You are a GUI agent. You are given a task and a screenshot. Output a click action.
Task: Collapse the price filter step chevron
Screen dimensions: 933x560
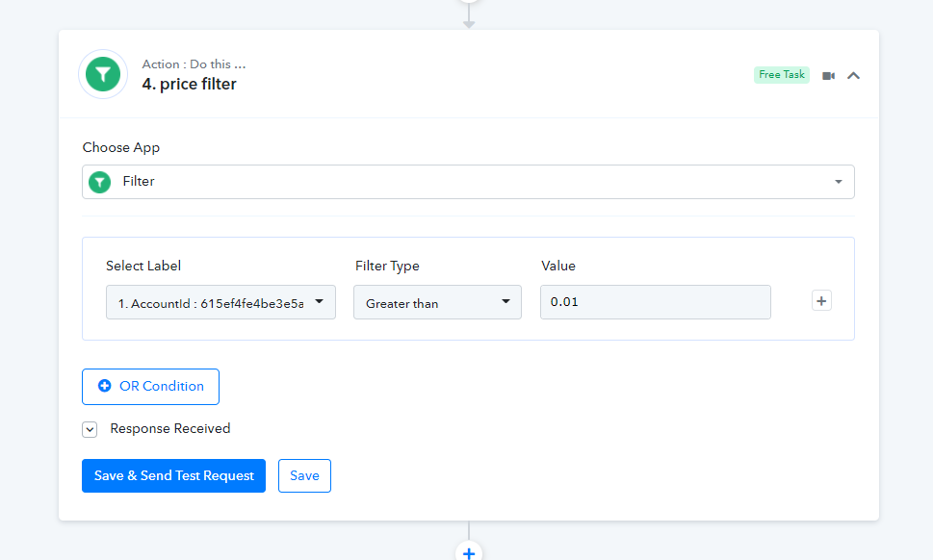click(x=853, y=75)
